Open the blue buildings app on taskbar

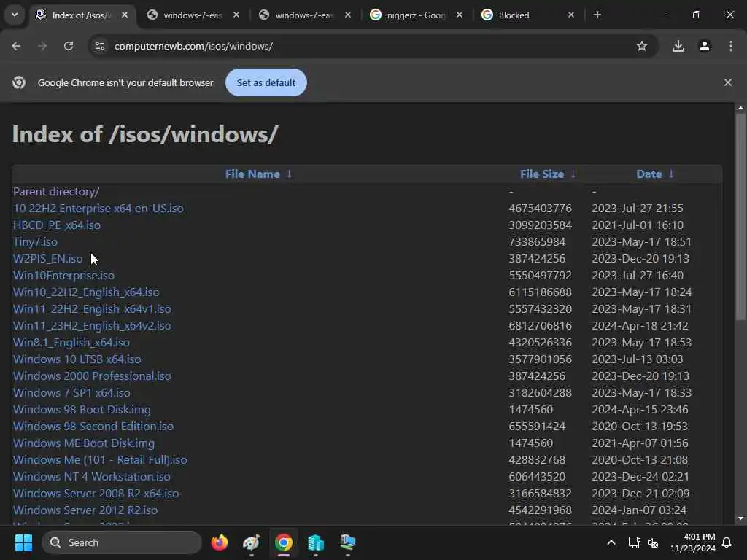(x=315, y=542)
